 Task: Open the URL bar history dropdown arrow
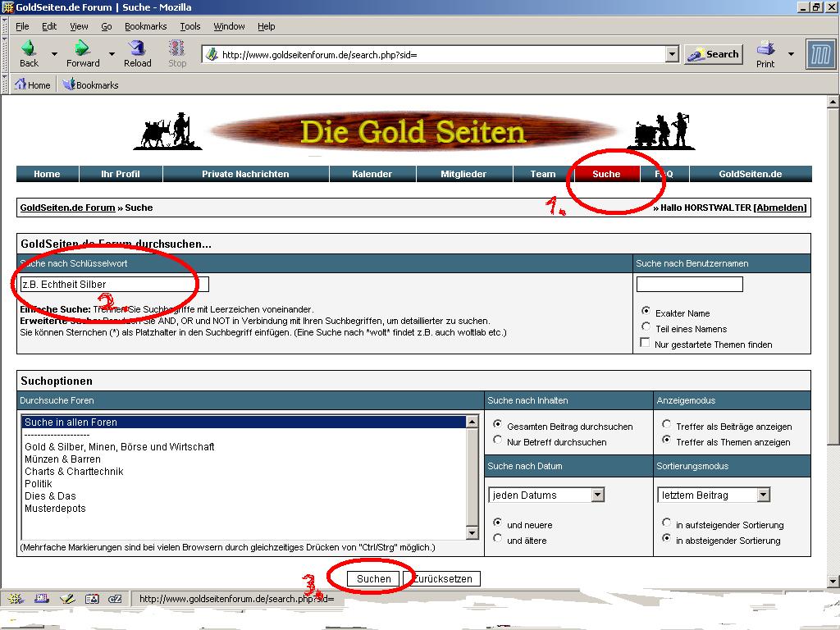coord(673,54)
